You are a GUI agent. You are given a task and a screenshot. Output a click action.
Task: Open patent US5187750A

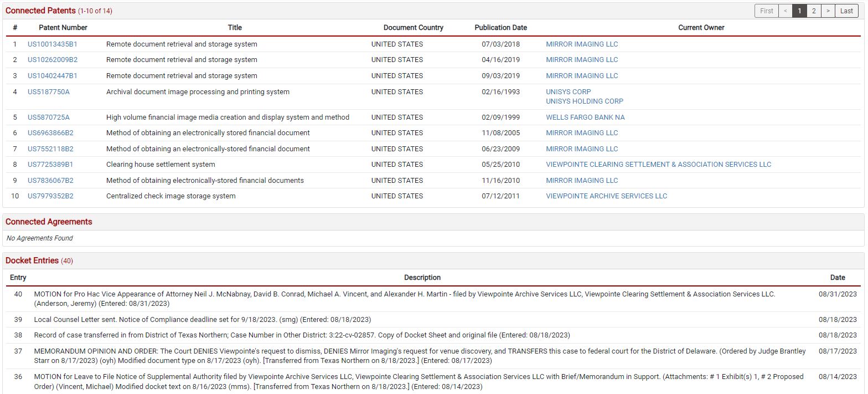(49, 92)
